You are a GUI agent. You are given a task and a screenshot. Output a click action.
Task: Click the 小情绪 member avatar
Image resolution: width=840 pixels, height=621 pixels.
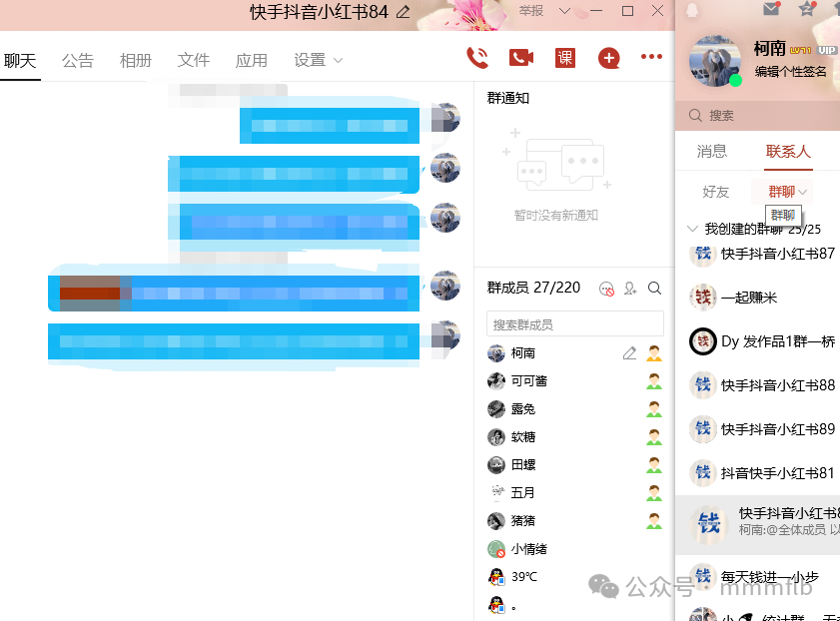click(x=496, y=549)
